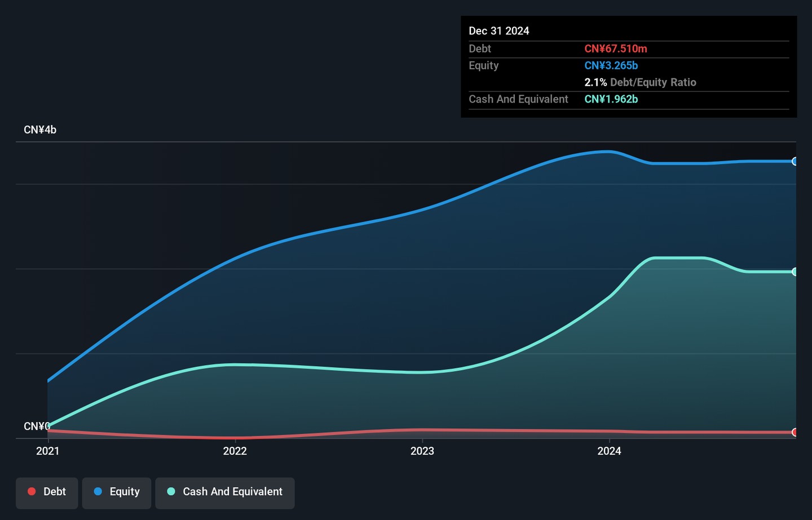Click the Dec 31 2024 tooltip date

[x=499, y=31]
